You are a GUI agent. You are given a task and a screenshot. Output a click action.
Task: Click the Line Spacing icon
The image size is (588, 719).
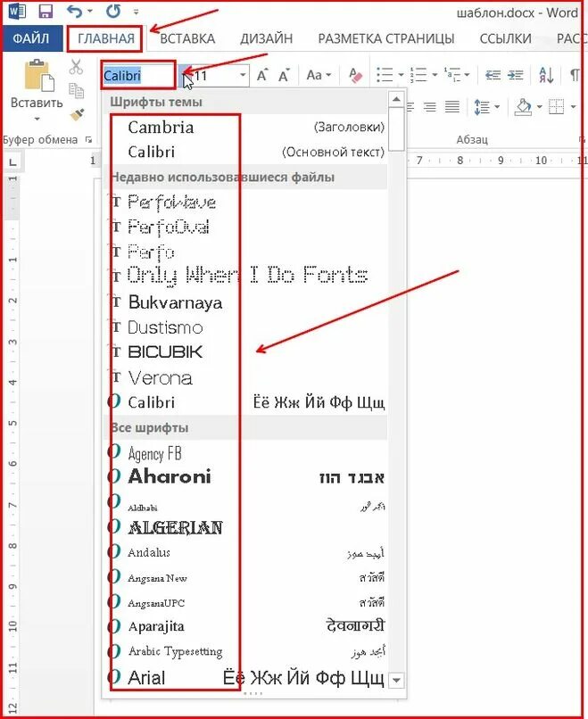(482, 107)
